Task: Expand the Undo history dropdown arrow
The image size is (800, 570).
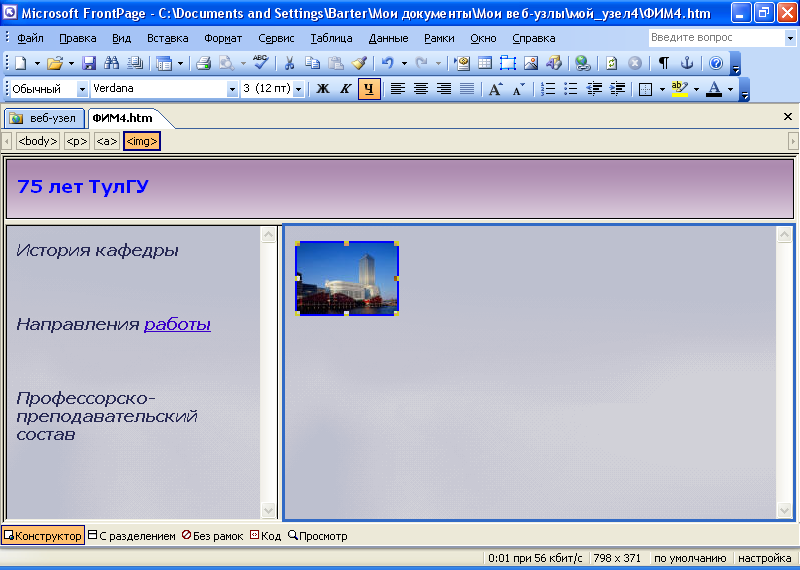Action: 404,63
